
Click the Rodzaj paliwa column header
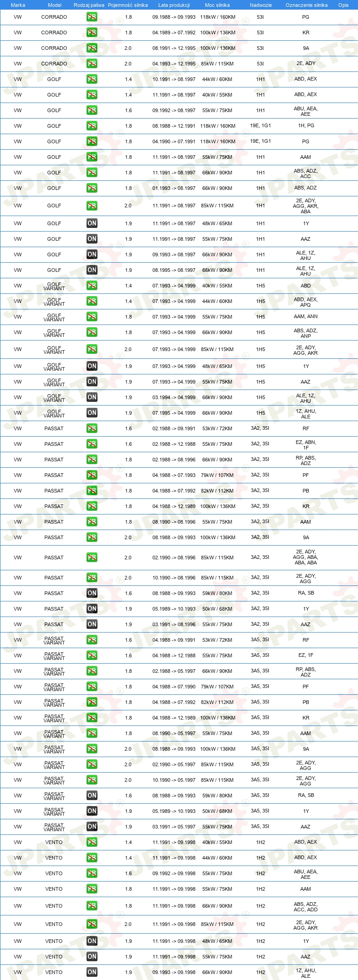click(89, 5)
